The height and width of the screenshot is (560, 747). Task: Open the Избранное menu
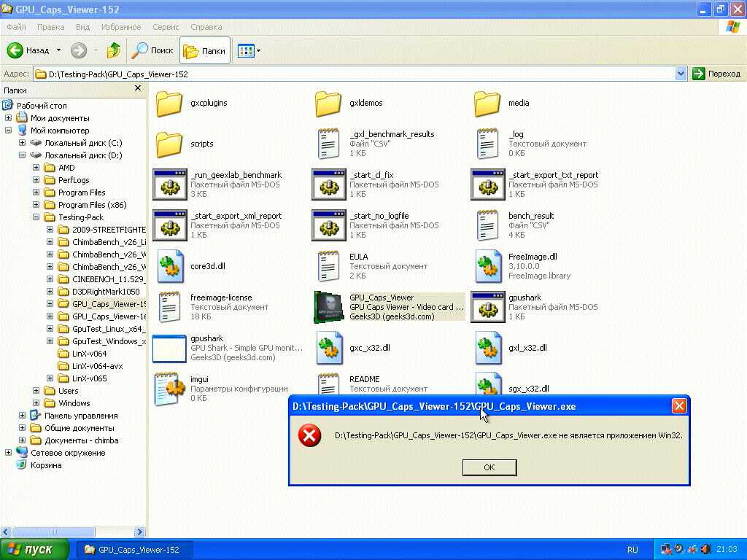tap(121, 27)
